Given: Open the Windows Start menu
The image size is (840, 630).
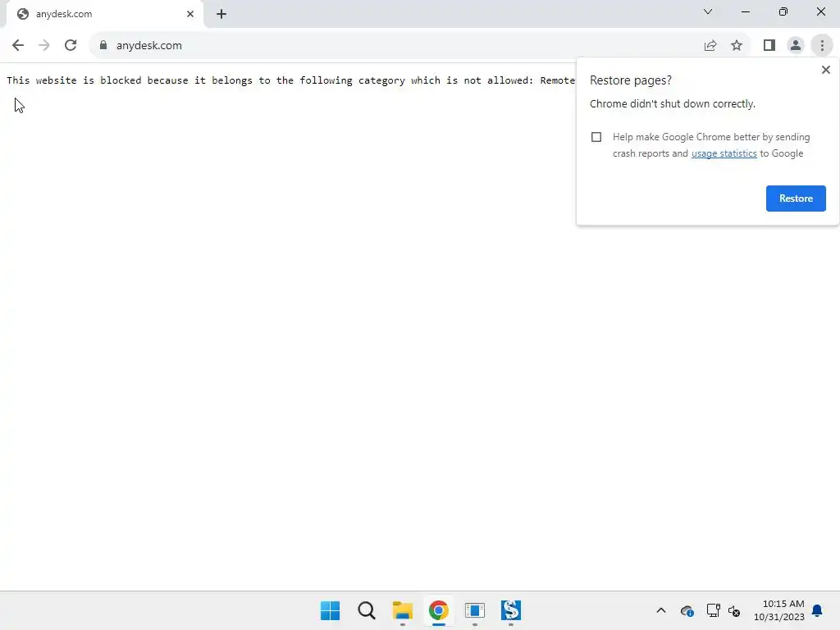Looking at the screenshot, I should pyautogui.click(x=330, y=610).
